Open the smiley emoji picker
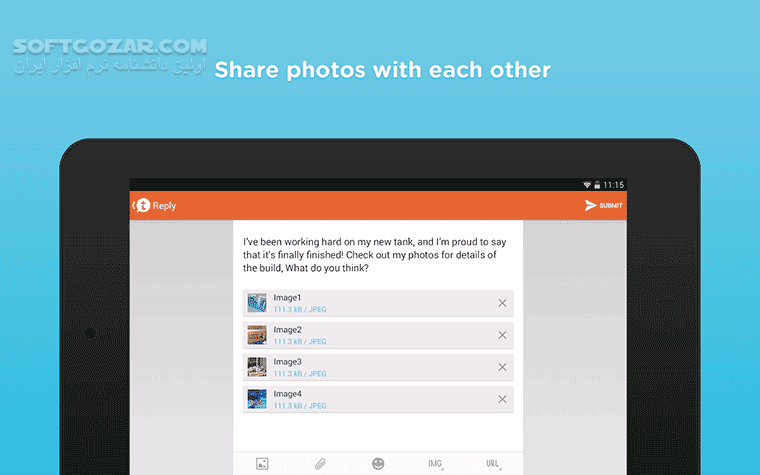Screen dimensions: 760x475 pyautogui.click(x=378, y=464)
